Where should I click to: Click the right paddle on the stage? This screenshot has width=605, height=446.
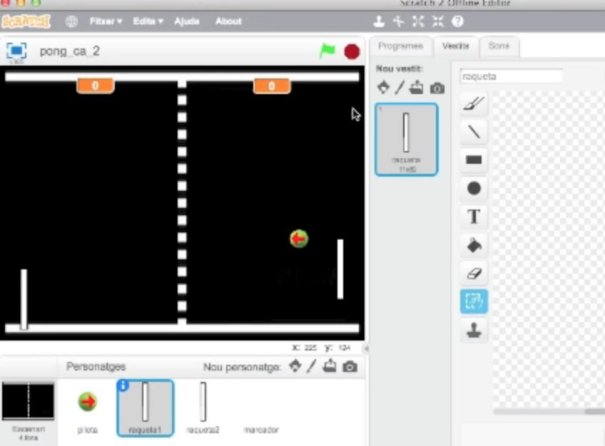tap(340, 269)
